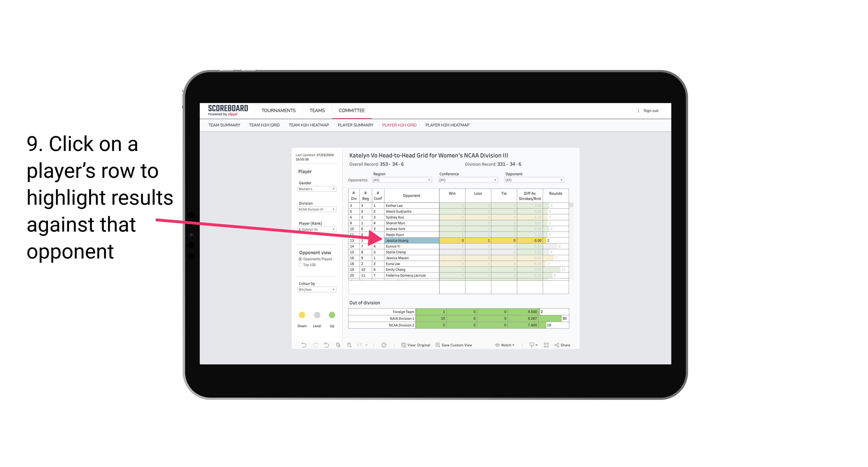This screenshot has width=868, height=467.
Task: Click the redo icon in toolbar
Action: [315, 346]
